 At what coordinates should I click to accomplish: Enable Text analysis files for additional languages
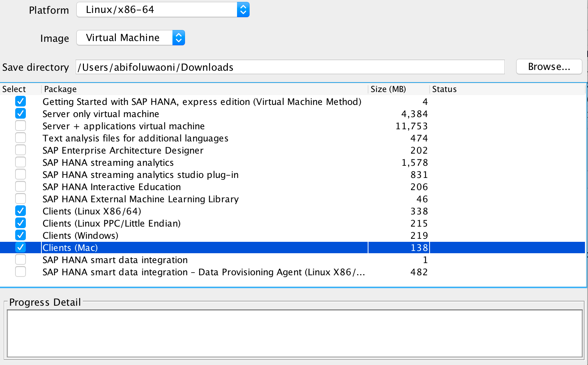21,138
